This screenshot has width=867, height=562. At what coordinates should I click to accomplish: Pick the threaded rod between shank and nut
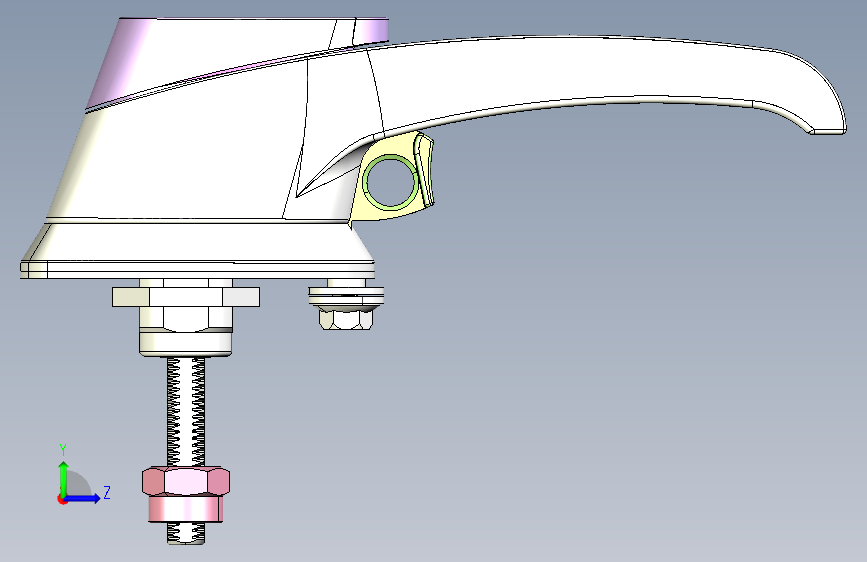(186, 411)
